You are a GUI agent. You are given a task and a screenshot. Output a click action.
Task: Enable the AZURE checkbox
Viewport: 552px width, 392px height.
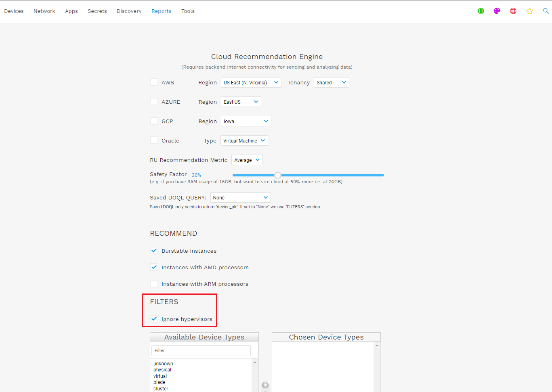154,102
